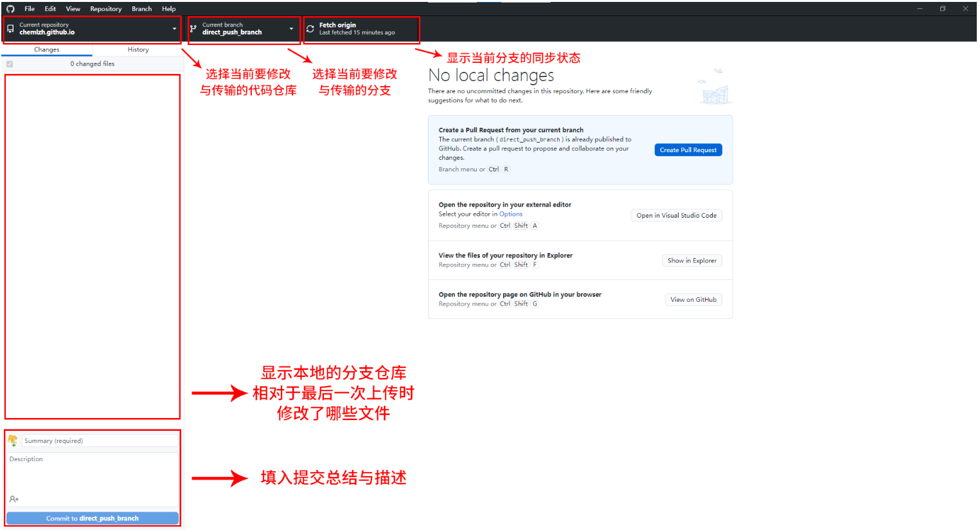Screen dimensions: 980x531
Task: Click Fetch origin button
Action: (x=361, y=29)
